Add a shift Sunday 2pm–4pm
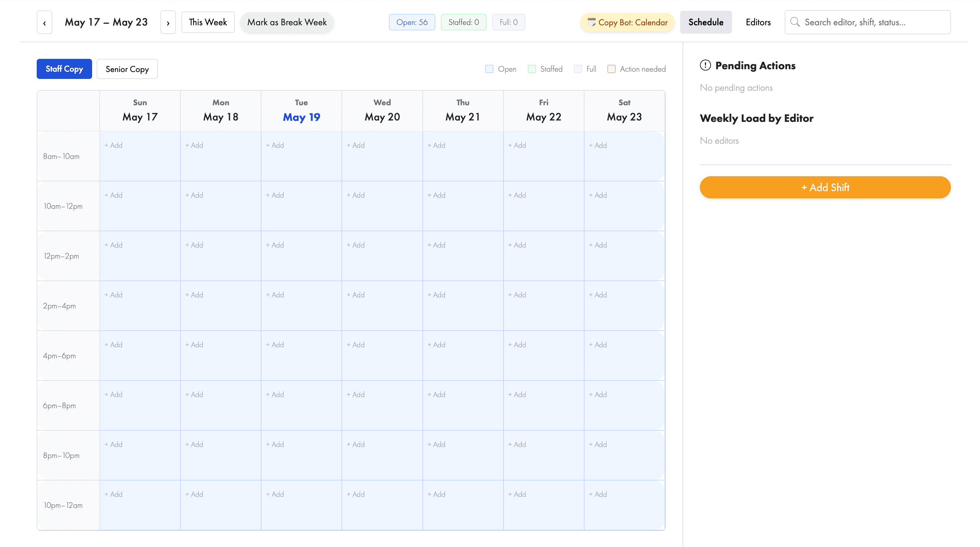980x547 pixels. [113, 295]
